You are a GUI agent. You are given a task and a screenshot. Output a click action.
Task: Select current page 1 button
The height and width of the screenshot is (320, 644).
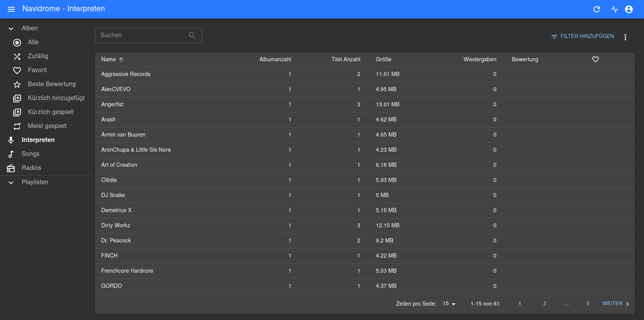pos(520,304)
